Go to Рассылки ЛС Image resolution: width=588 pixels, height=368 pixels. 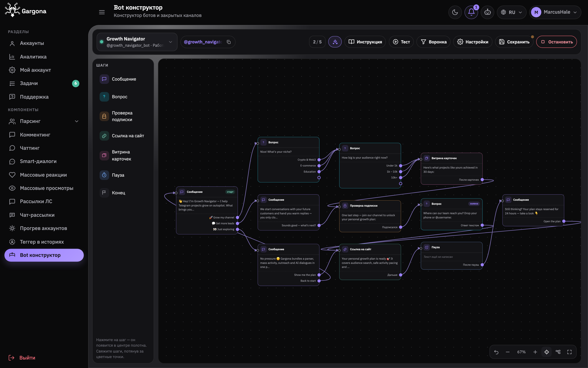[44, 201]
